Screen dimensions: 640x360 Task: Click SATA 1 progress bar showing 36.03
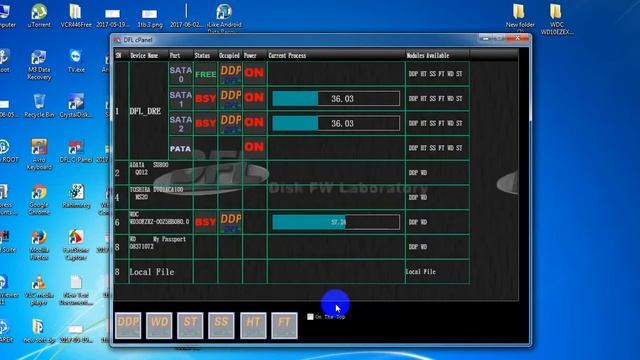(336, 99)
